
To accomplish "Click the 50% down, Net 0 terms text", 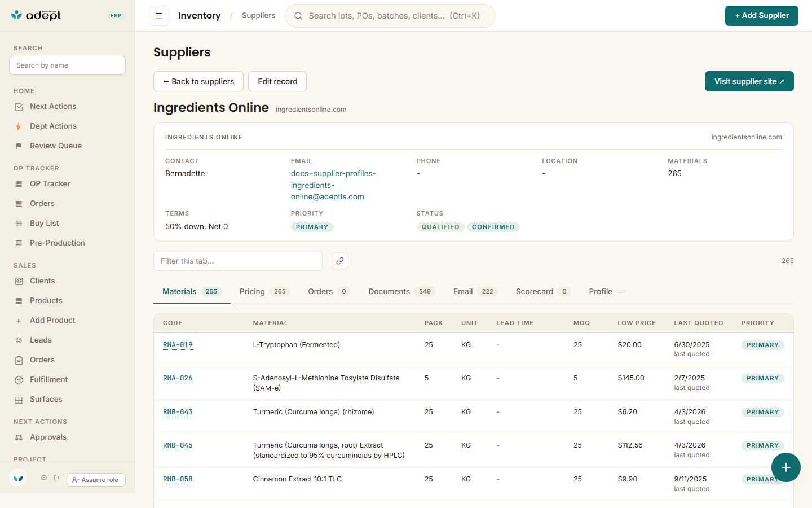I will tap(197, 226).
